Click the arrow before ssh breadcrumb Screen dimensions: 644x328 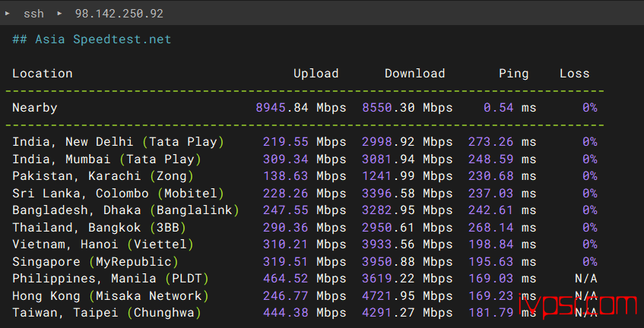[x=8, y=13]
